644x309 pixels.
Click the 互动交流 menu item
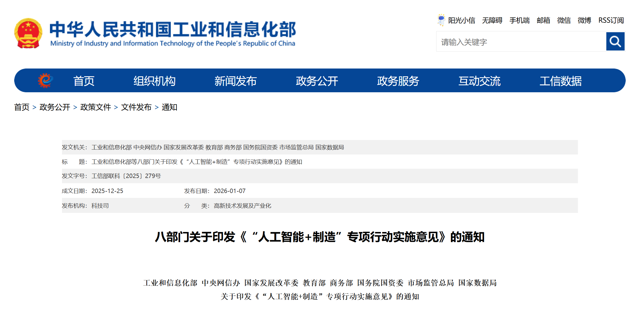click(x=479, y=81)
